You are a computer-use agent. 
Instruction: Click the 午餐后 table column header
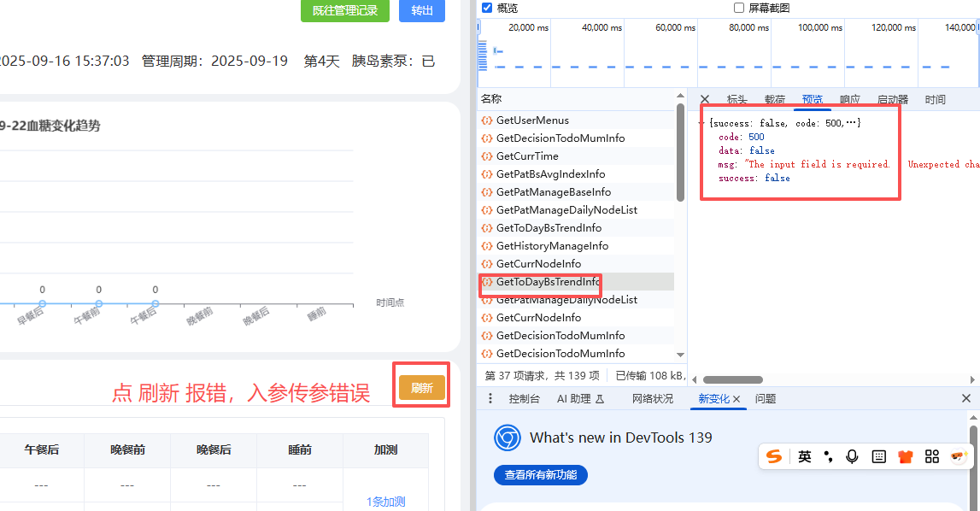(42, 449)
